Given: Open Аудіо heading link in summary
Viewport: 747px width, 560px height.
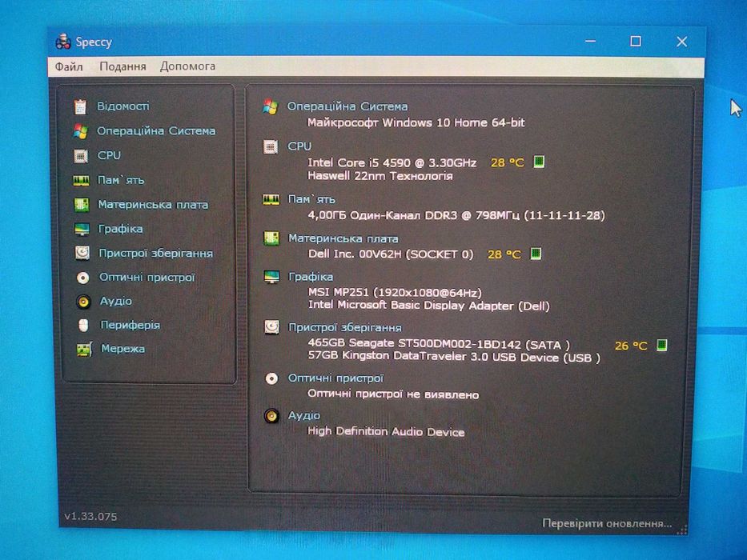Looking at the screenshot, I should tap(304, 415).
